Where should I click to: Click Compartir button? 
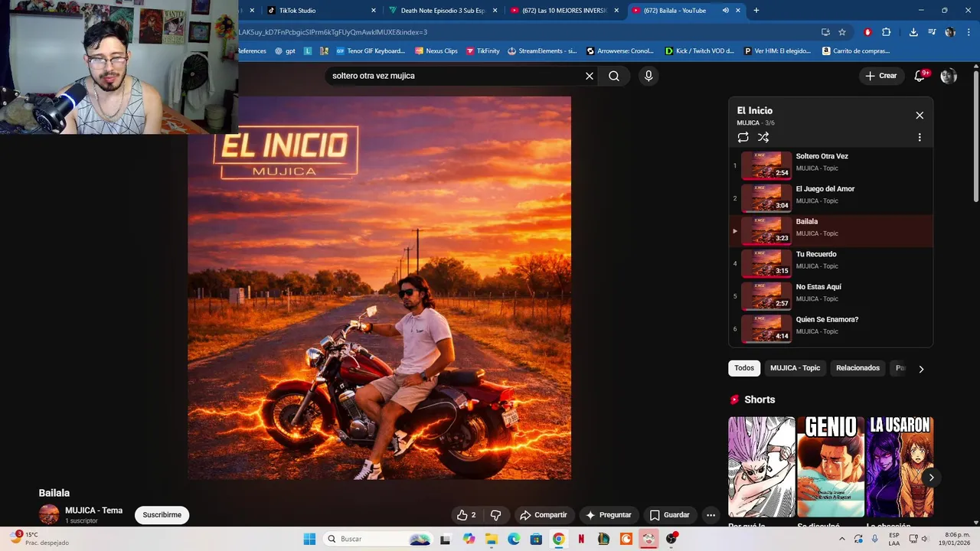544,515
